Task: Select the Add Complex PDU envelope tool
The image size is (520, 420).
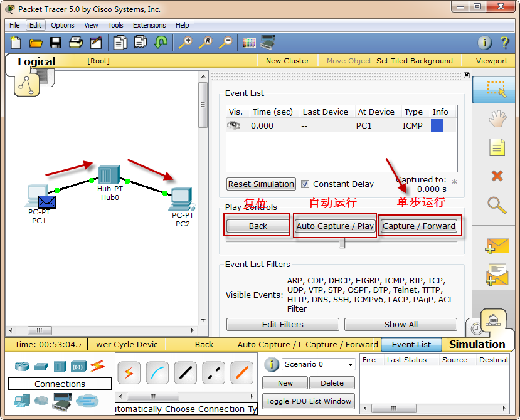Action: click(496, 275)
